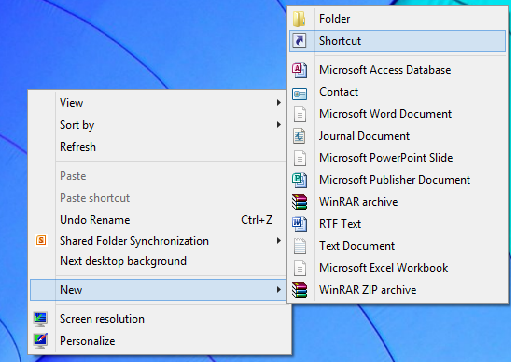This screenshot has height=362, width=511.
Task: Click the Screen resolution monitor icon
Action: tap(41, 319)
